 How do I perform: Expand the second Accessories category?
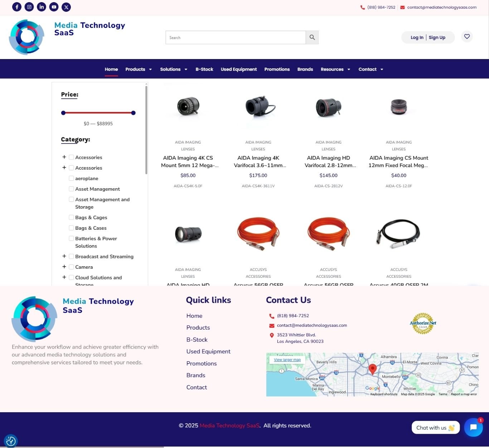tap(64, 167)
